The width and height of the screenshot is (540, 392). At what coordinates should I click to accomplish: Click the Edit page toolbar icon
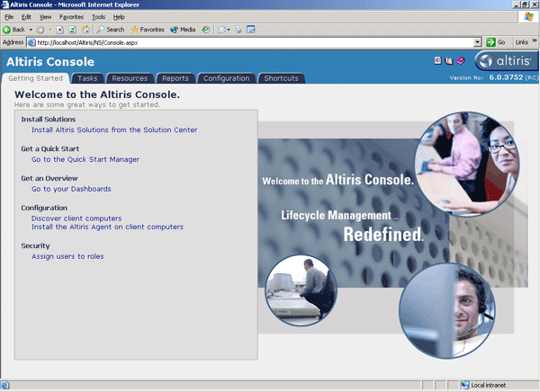(x=251, y=30)
